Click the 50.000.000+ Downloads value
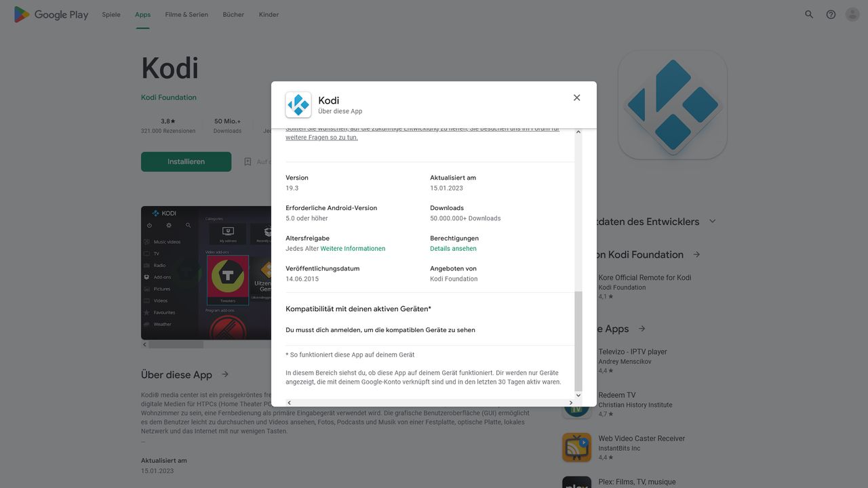 point(465,218)
